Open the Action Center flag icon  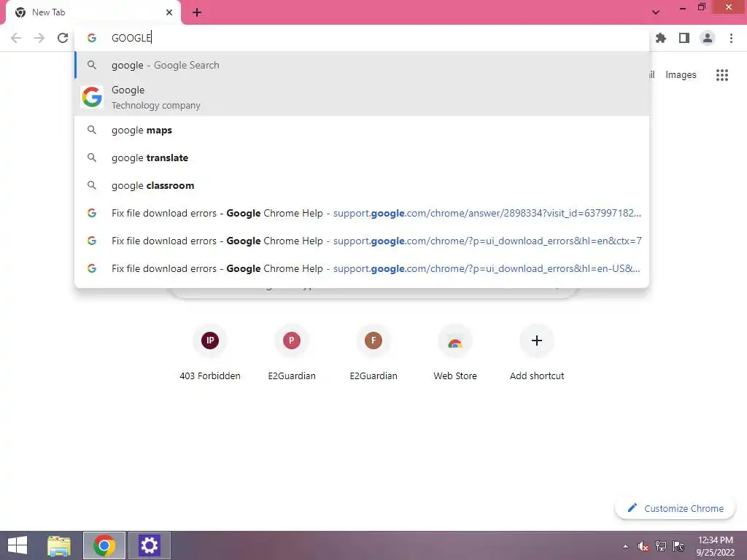[x=678, y=546]
